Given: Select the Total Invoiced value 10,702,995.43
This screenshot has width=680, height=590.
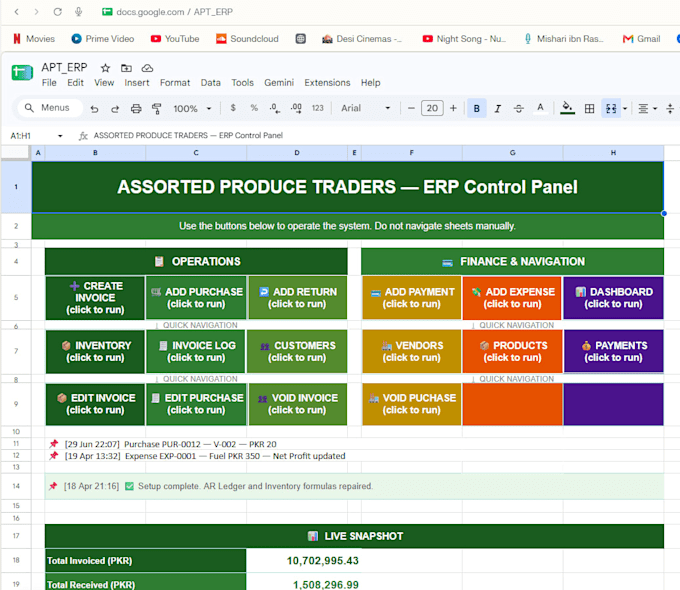Looking at the screenshot, I should point(322,560).
